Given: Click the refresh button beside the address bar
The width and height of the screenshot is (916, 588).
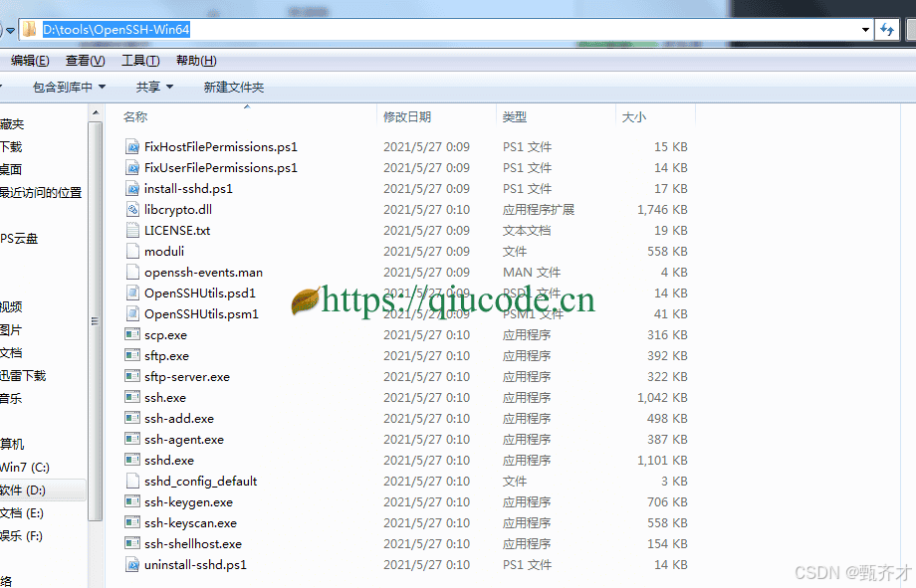Looking at the screenshot, I should coord(886,30).
